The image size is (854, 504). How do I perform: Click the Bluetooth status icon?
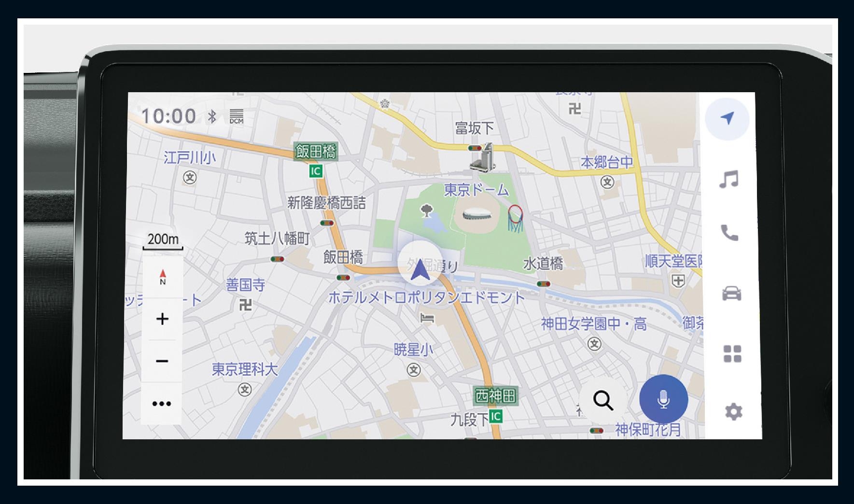coord(212,116)
